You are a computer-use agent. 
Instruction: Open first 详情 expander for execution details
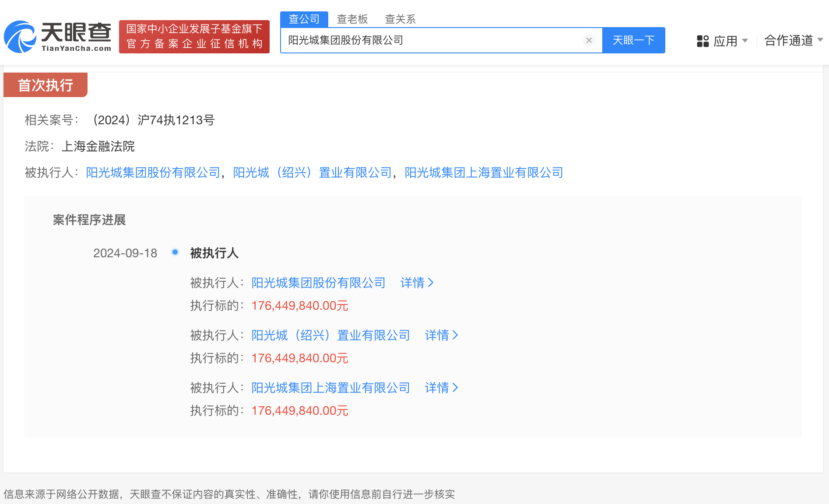coord(414,283)
